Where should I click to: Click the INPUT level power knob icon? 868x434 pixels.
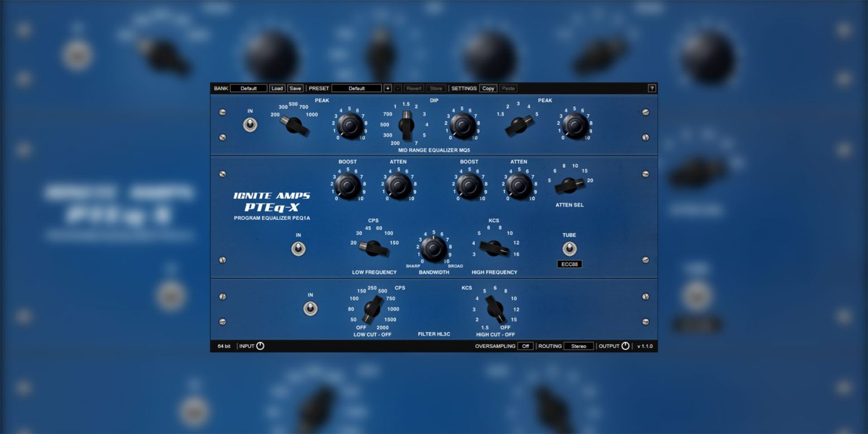tap(261, 345)
